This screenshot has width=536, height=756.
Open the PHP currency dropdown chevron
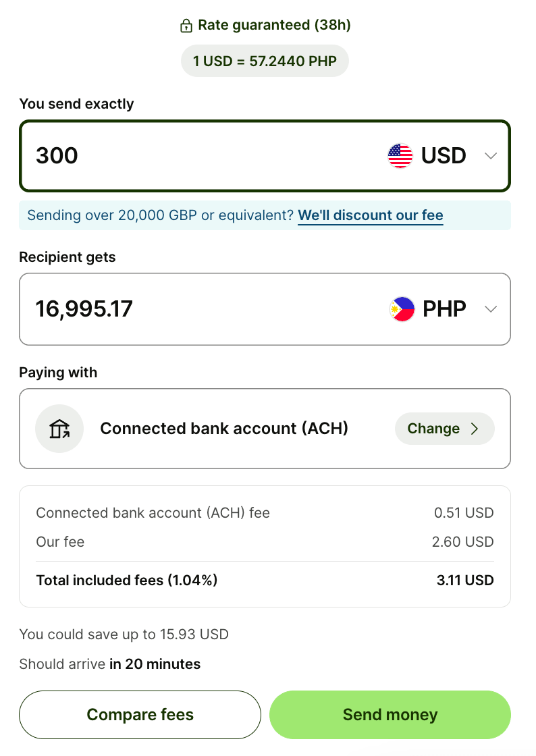[x=491, y=309]
